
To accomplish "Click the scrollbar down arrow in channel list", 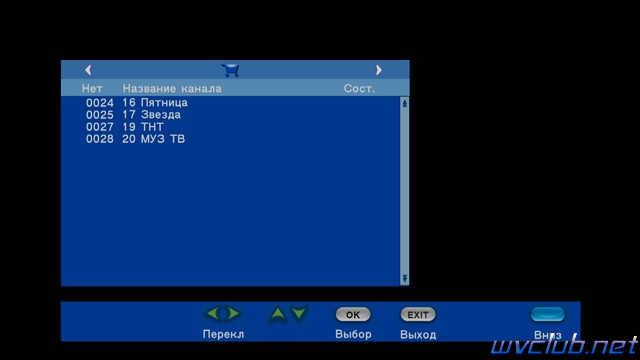I will (x=404, y=279).
